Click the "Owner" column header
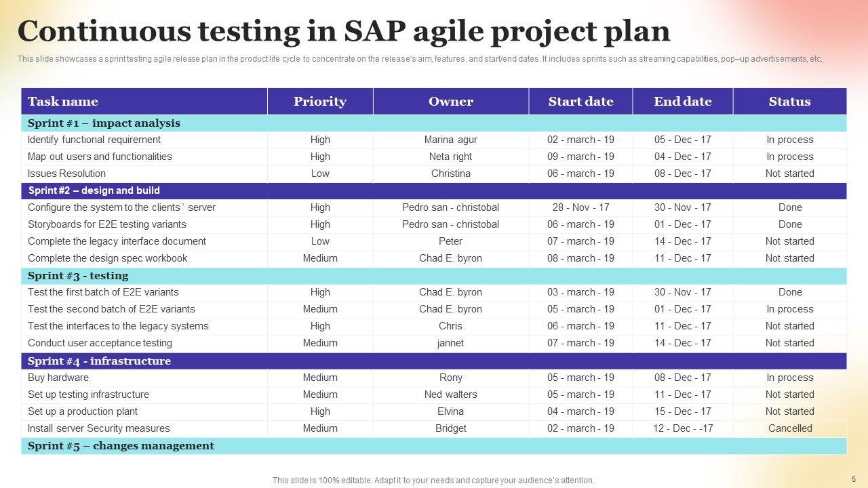868x488 pixels. (x=451, y=102)
